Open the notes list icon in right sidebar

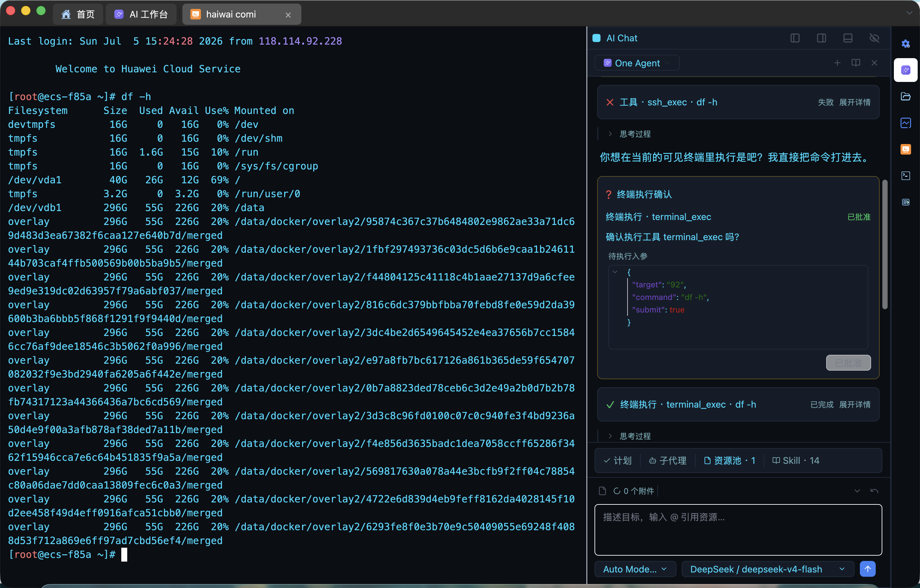(905, 202)
